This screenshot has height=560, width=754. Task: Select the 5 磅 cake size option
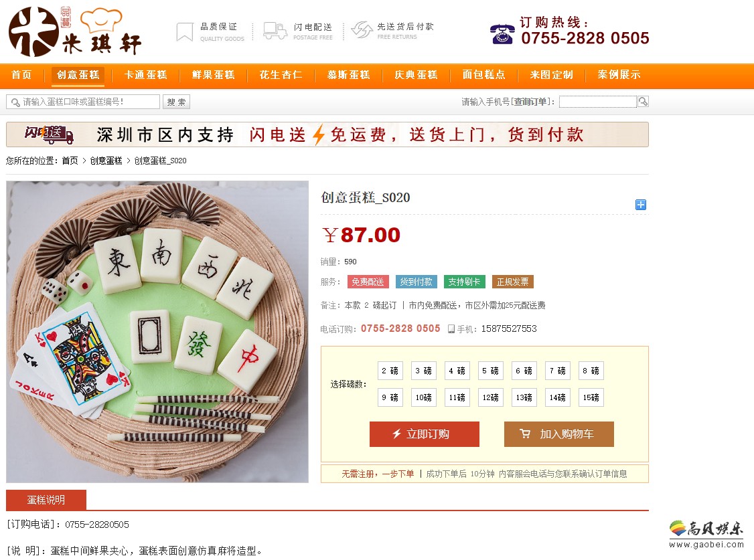[490, 371]
